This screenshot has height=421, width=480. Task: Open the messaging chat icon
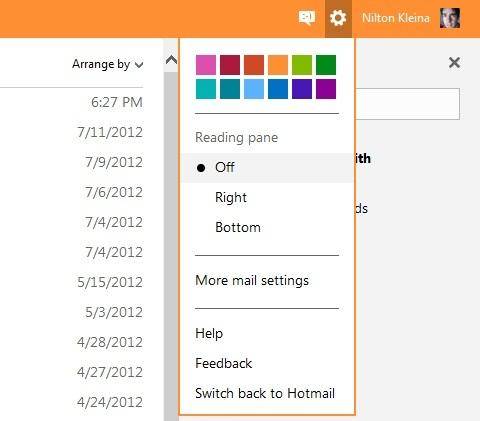pyautogui.click(x=307, y=18)
